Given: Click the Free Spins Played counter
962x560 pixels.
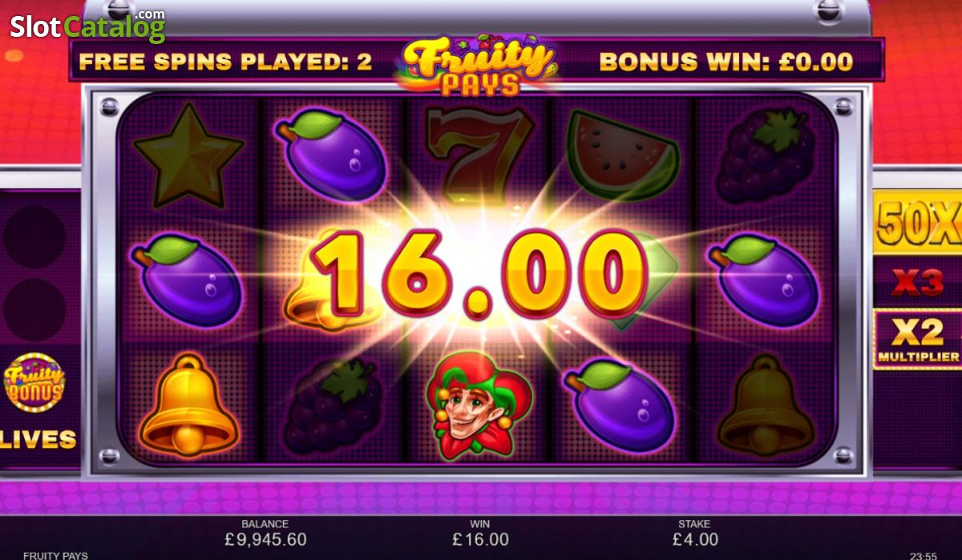Looking at the screenshot, I should coord(225,62).
